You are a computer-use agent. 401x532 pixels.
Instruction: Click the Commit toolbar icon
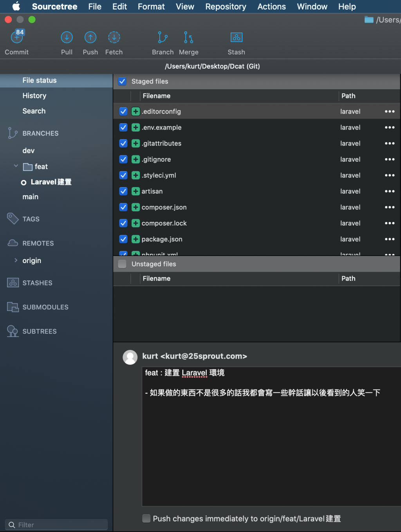(x=17, y=37)
